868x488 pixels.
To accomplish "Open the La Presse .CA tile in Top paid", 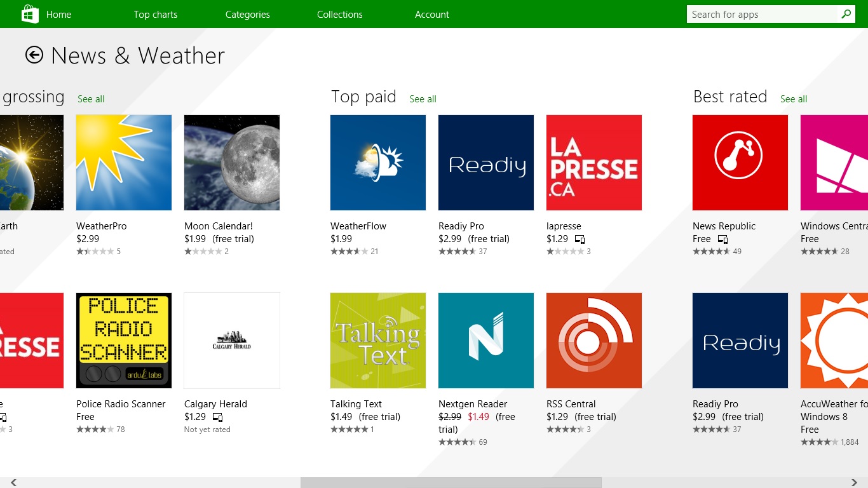I will click(x=594, y=163).
